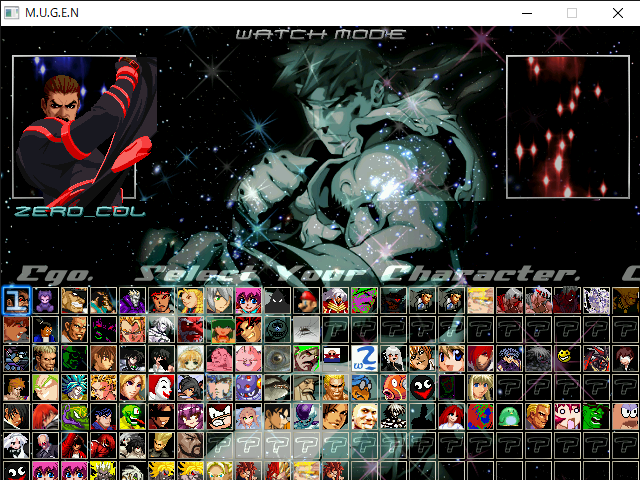
Task: Select long-haired blonde girl with blue eyes
Action: tap(480, 388)
